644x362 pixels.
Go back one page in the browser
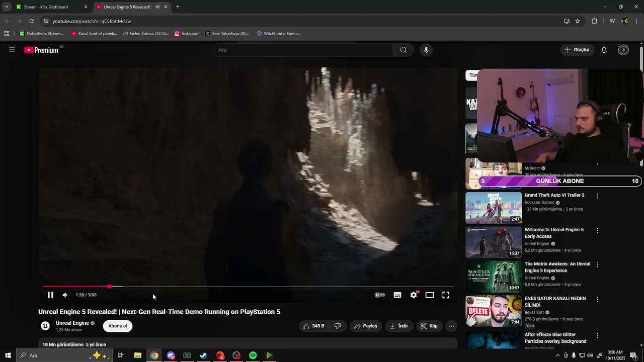pos(7,21)
